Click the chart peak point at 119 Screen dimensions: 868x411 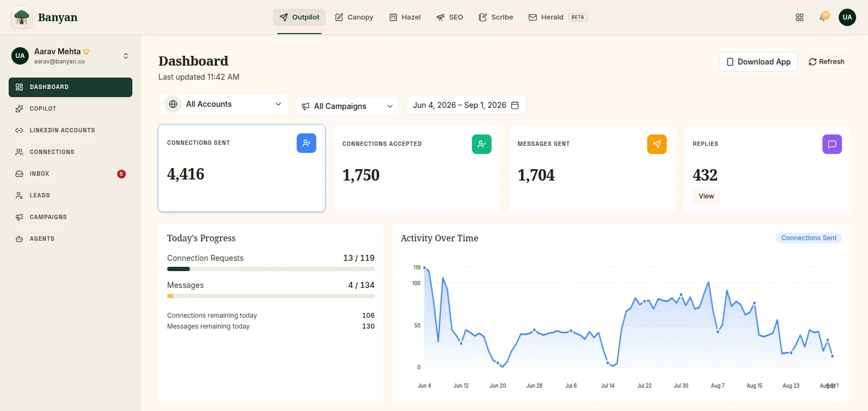(424, 267)
